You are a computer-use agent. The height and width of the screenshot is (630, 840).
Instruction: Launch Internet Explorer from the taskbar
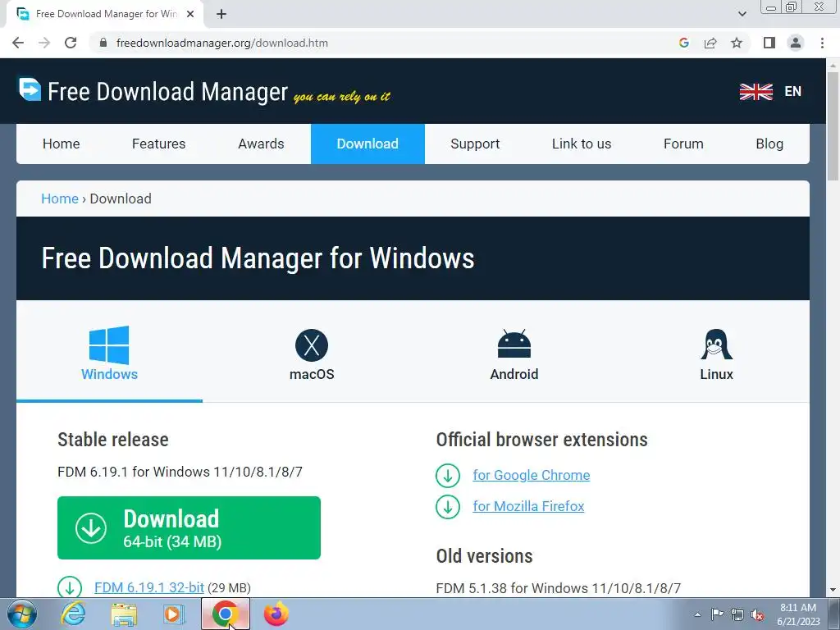tap(73, 614)
